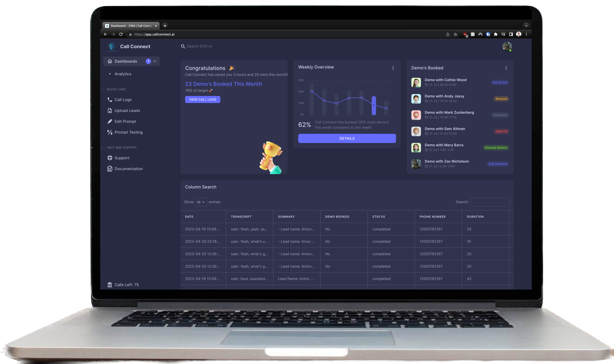Image resolution: width=614 pixels, height=364 pixels.
Task: Select Analytics in the sidebar
Action: 123,74
